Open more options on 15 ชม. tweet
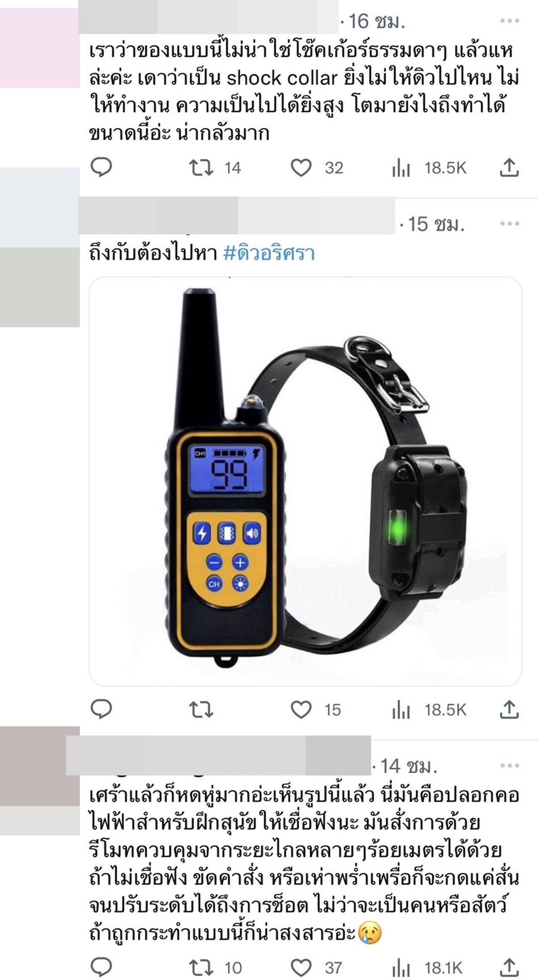This screenshot has width=538, height=980. [509, 223]
